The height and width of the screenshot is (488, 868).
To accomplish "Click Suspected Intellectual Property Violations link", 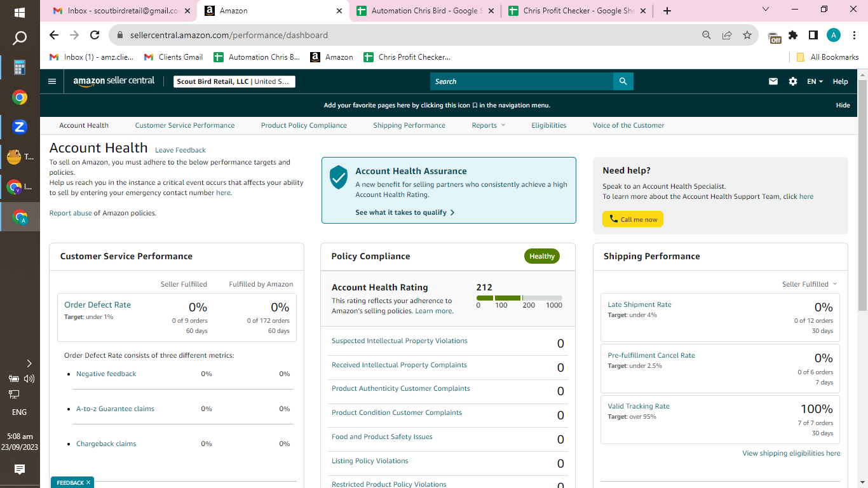I will 400,341.
